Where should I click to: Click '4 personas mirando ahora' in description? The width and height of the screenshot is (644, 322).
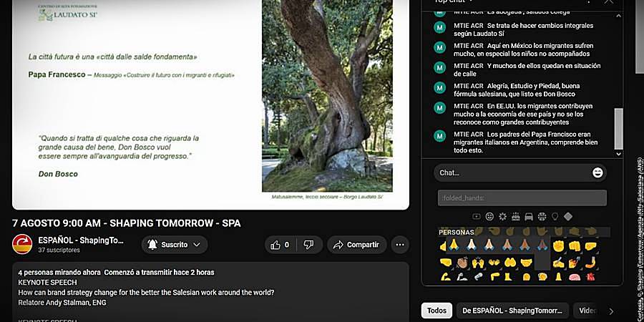click(59, 273)
